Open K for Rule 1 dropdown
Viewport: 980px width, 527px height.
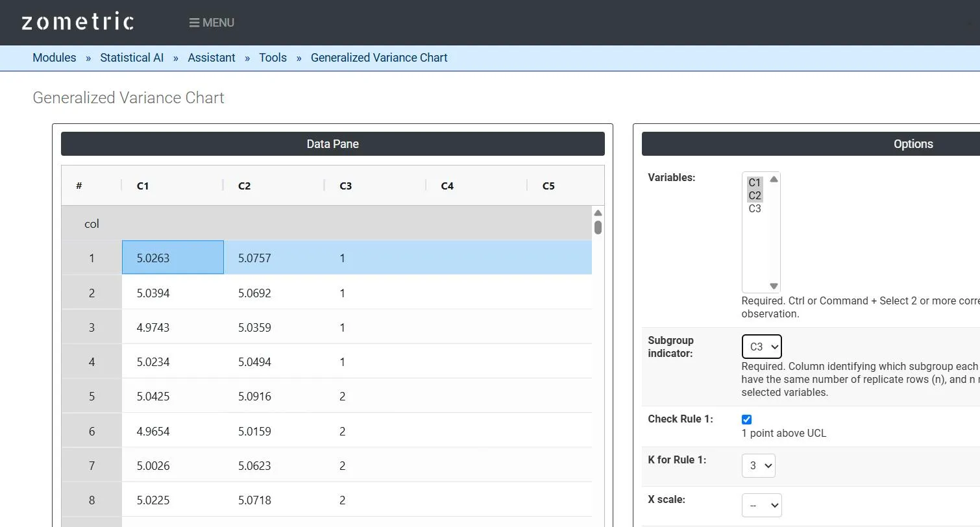[x=758, y=465]
